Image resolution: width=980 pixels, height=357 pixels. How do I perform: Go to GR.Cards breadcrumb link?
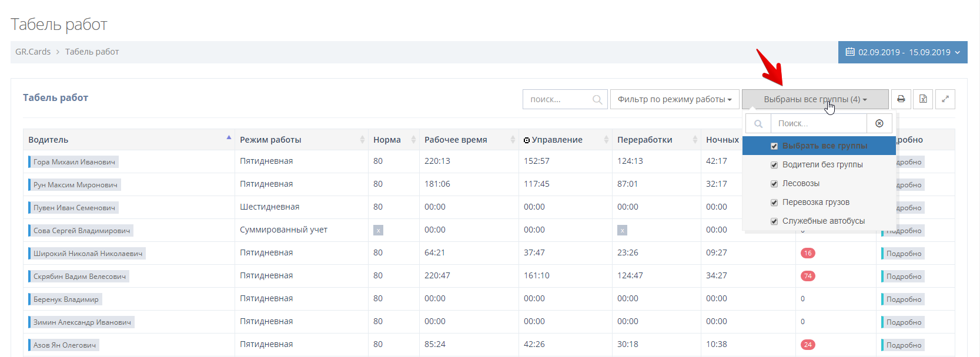coord(33,52)
